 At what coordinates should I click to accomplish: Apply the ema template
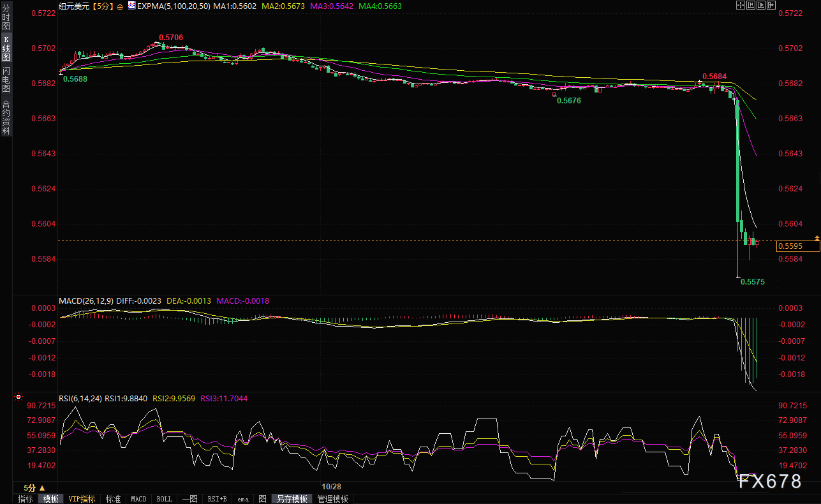[x=243, y=499]
